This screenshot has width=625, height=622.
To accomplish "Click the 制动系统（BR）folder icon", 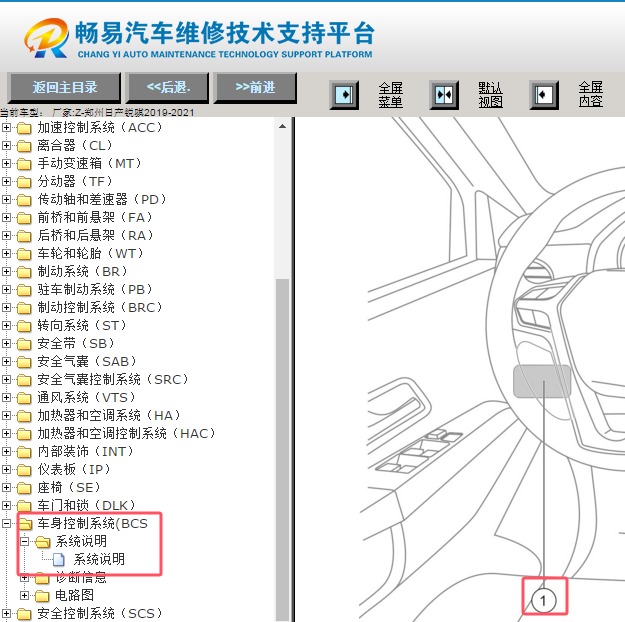I will [24, 272].
